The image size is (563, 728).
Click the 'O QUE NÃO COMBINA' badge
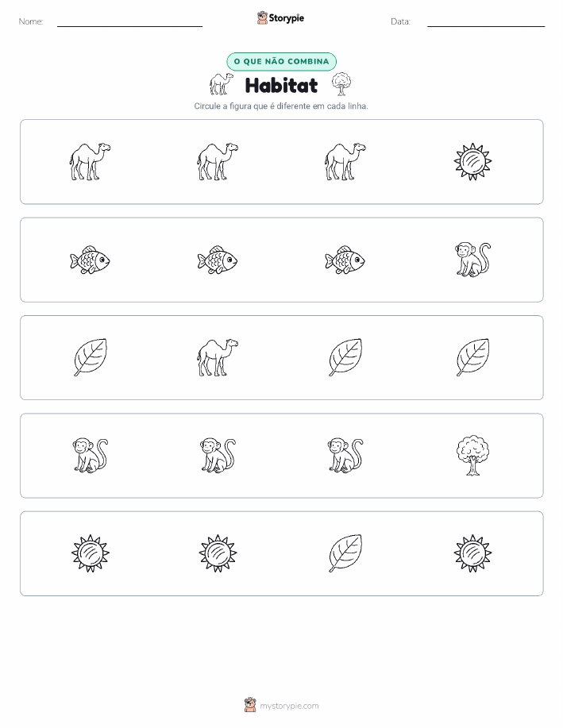(x=281, y=61)
